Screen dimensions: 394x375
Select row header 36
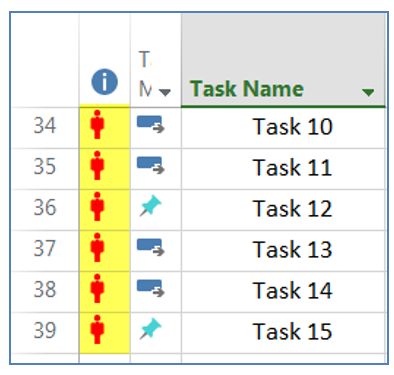(x=45, y=208)
